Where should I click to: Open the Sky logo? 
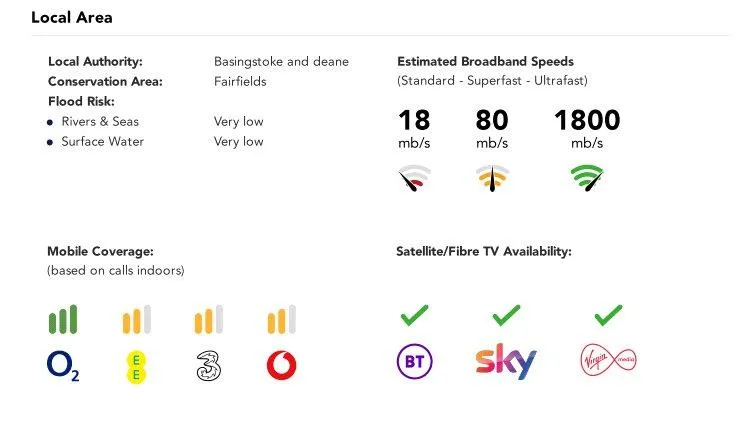(506, 361)
